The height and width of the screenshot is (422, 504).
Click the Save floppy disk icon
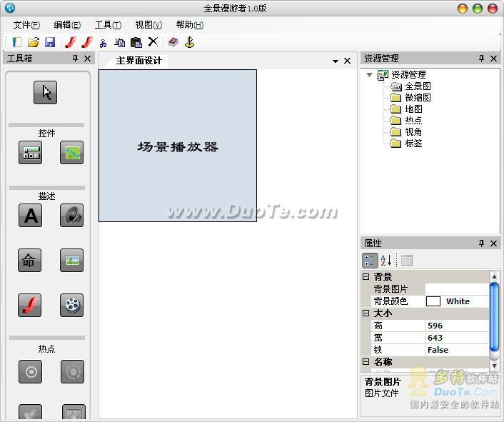click(x=50, y=42)
